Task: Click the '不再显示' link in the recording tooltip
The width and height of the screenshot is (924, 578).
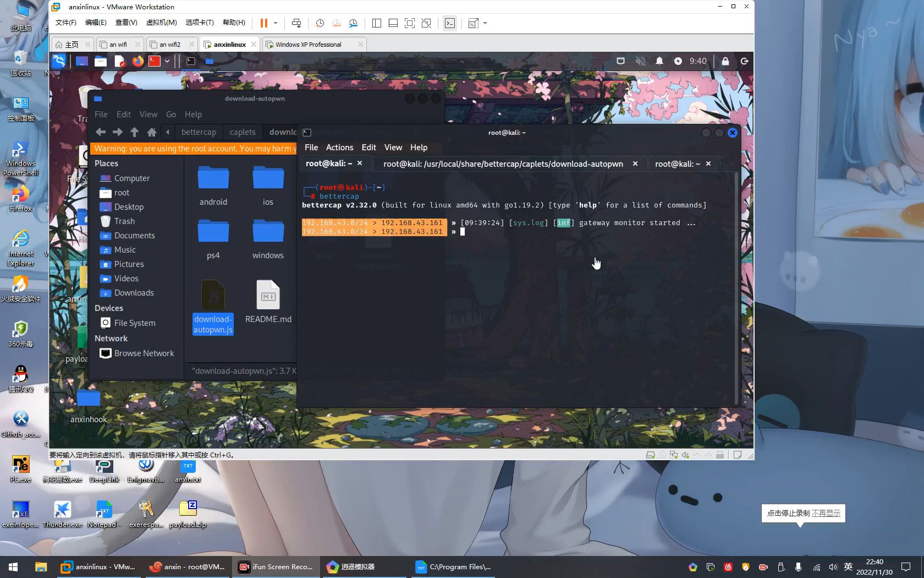Action: click(x=826, y=513)
